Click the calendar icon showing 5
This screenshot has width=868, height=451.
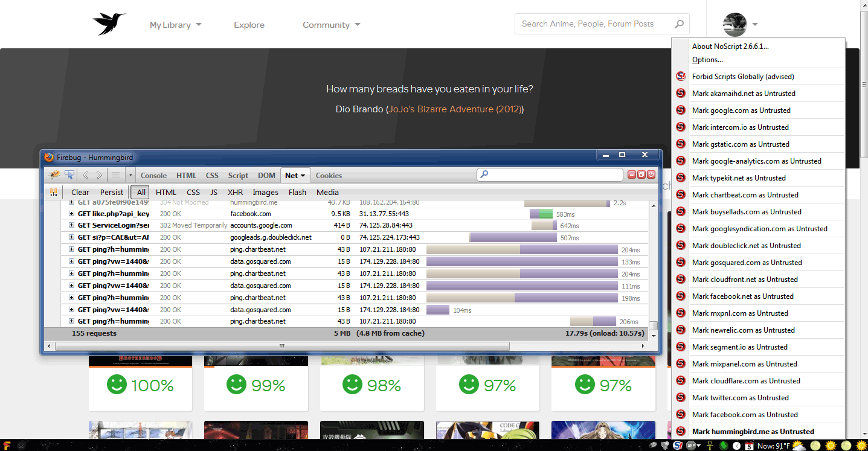point(749,446)
